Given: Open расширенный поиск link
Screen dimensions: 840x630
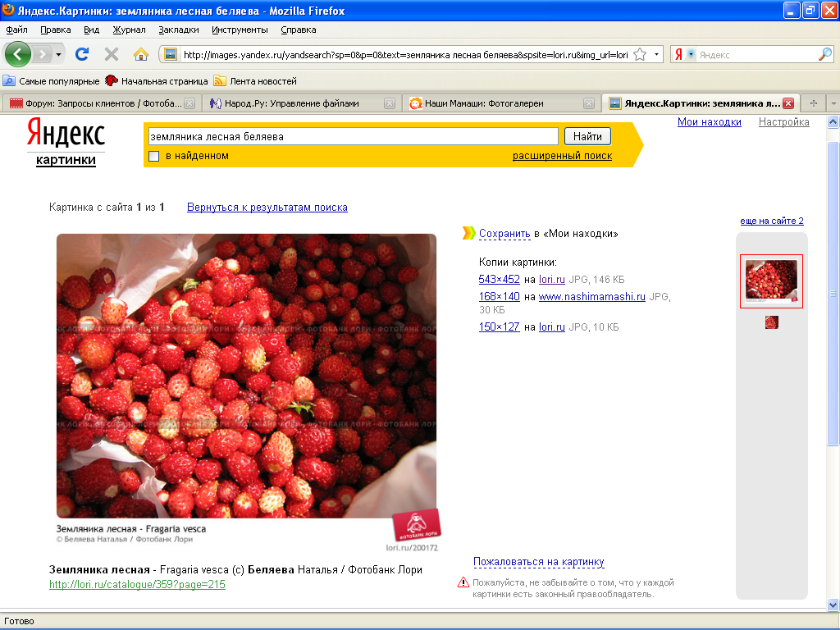Looking at the screenshot, I should pyautogui.click(x=562, y=156).
